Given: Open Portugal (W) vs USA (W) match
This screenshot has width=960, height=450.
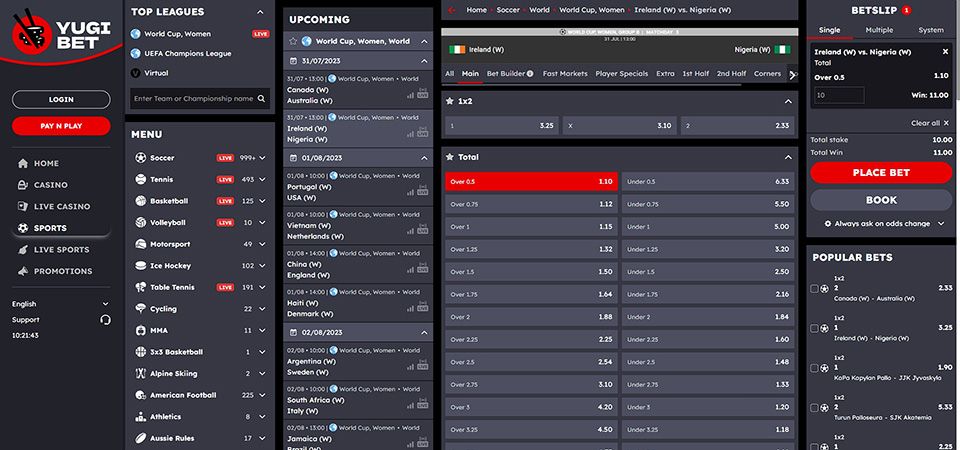Looking at the screenshot, I should click(358, 187).
